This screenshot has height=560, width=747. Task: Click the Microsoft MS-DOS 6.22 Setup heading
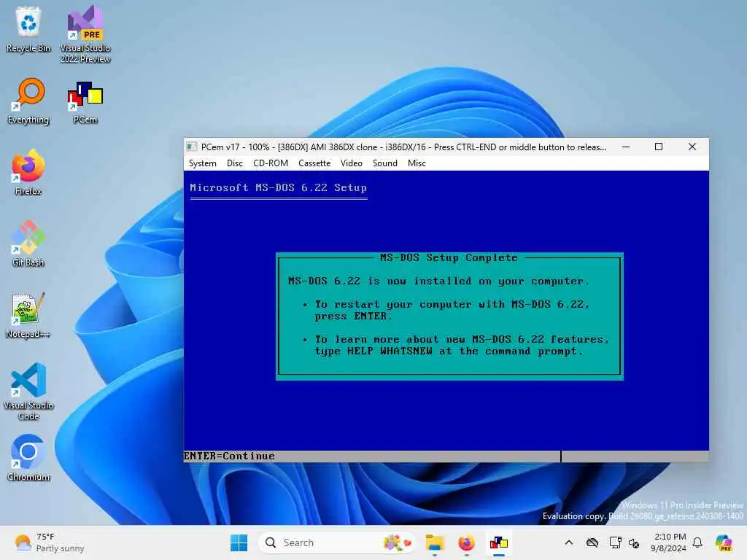click(x=278, y=187)
